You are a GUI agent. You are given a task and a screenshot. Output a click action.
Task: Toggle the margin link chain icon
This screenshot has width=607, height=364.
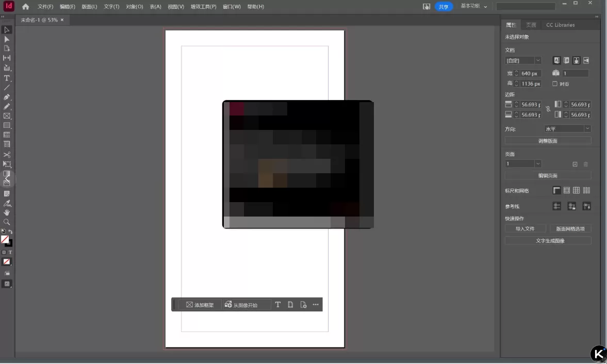pyautogui.click(x=549, y=109)
